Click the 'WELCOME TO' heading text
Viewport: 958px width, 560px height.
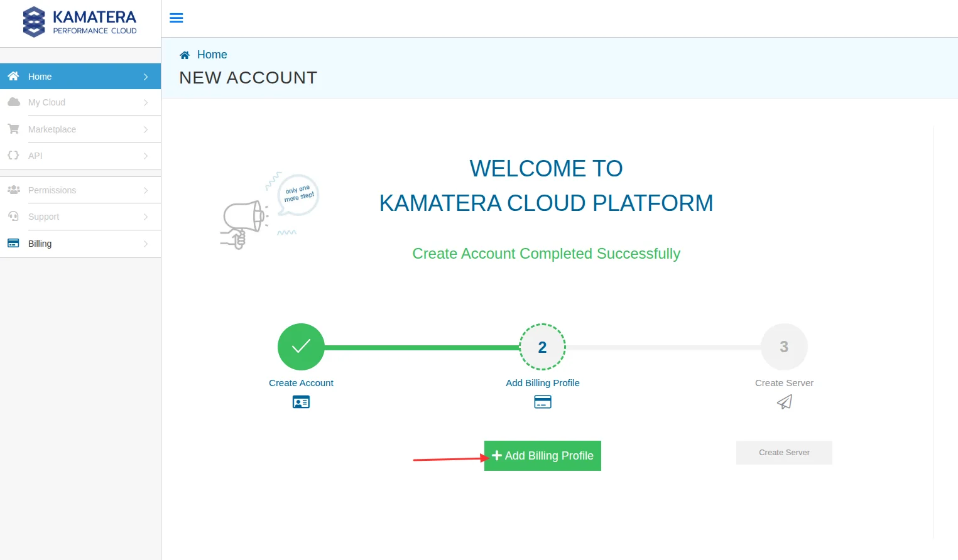pyautogui.click(x=546, y=168)
